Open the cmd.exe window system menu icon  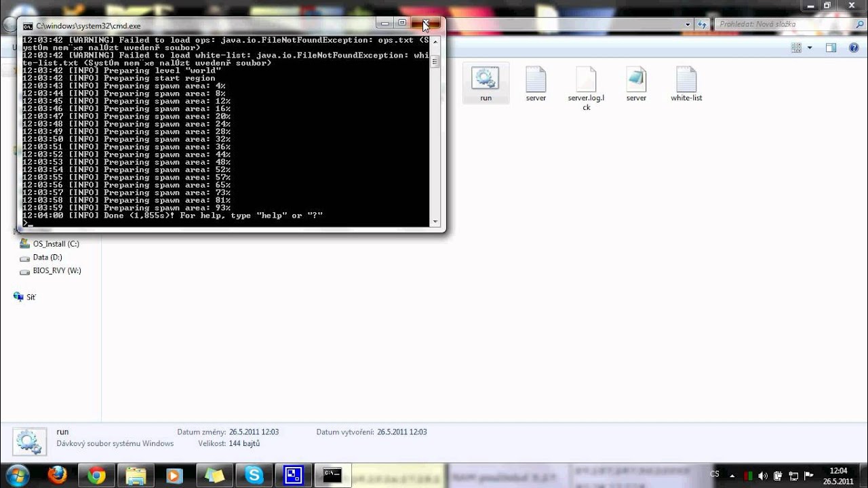coord(28,26)
